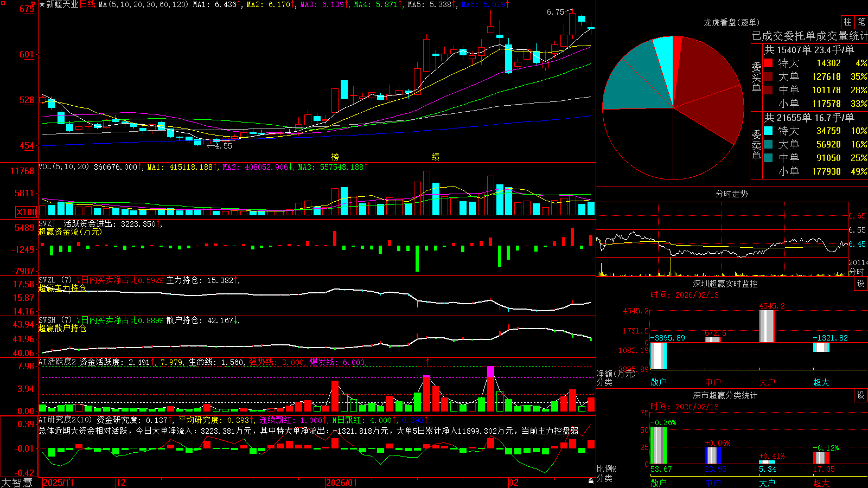Image resolution: width=868 pixels, height=488 pixels.
Task: Click the VOL(5,10,20) indicator label
Action: 63,167
